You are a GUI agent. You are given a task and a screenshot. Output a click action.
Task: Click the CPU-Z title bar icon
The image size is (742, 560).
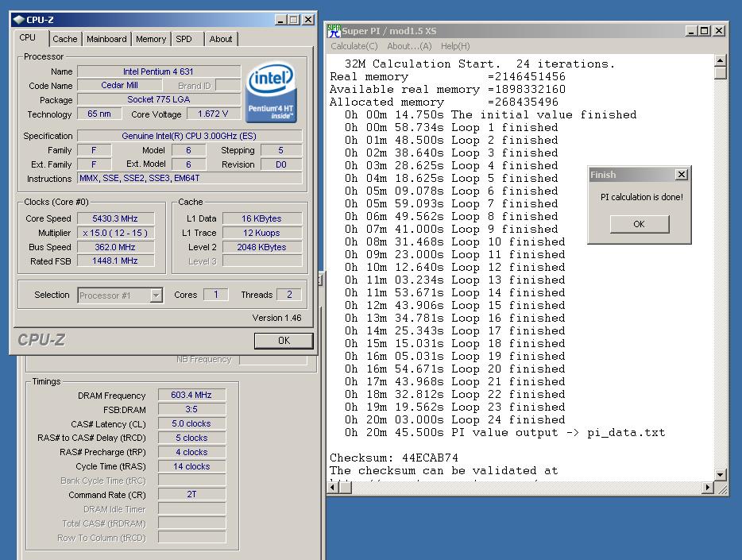click(18, 19)
